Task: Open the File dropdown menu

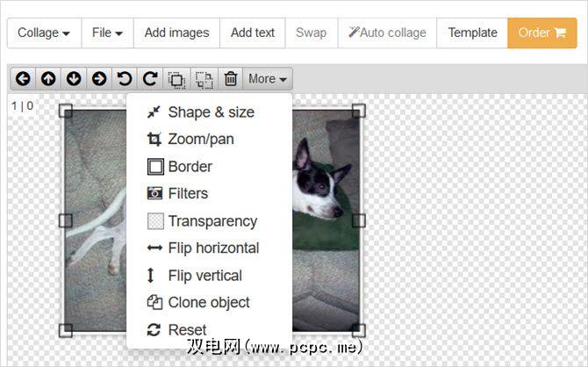Action: (107, 33)
